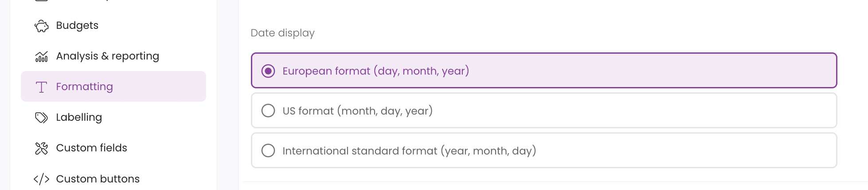
Task: Click the cut-off sidebar icon above Budgets
Action: click(41, 1)
